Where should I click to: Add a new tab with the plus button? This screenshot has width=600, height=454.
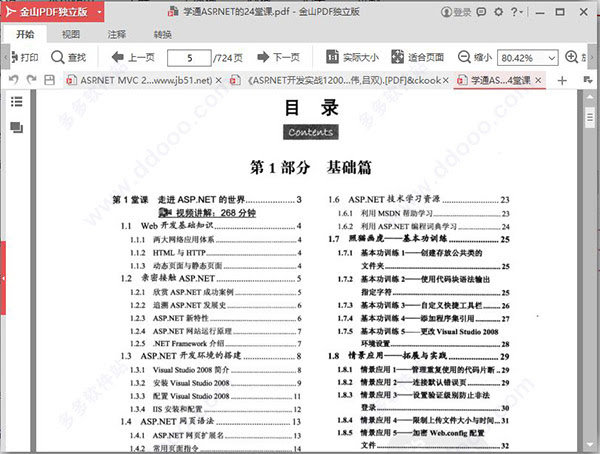[x=562, y=80]
